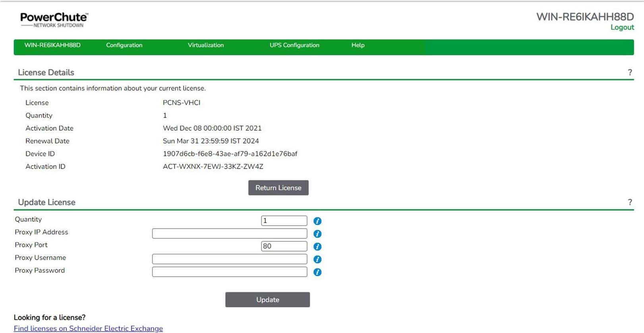Image resolution: width=644 pixels, height=333 pixels.
Task: Click the Return License button
Action: point(278,188)
